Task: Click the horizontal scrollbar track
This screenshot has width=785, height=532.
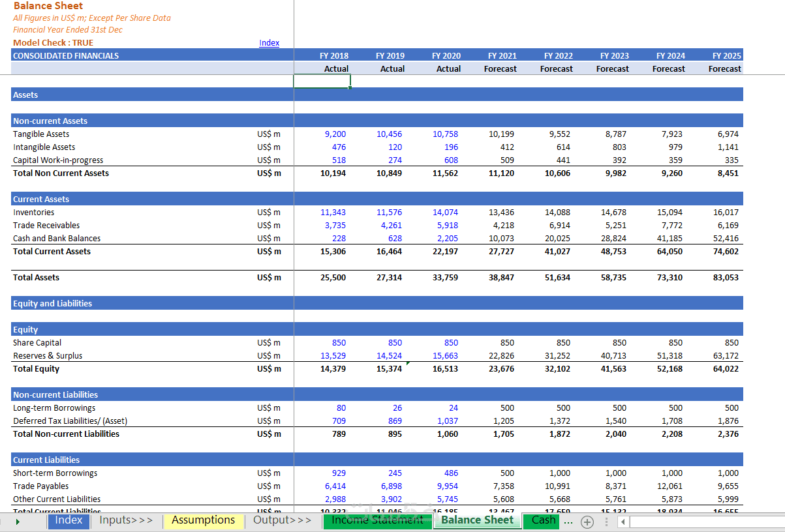Action: tap(707, 522)
